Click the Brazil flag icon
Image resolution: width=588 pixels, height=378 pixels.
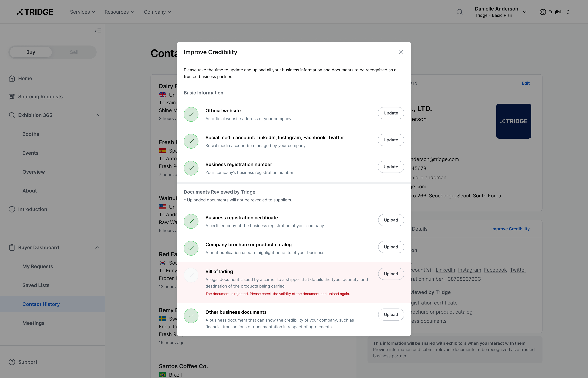162,375
